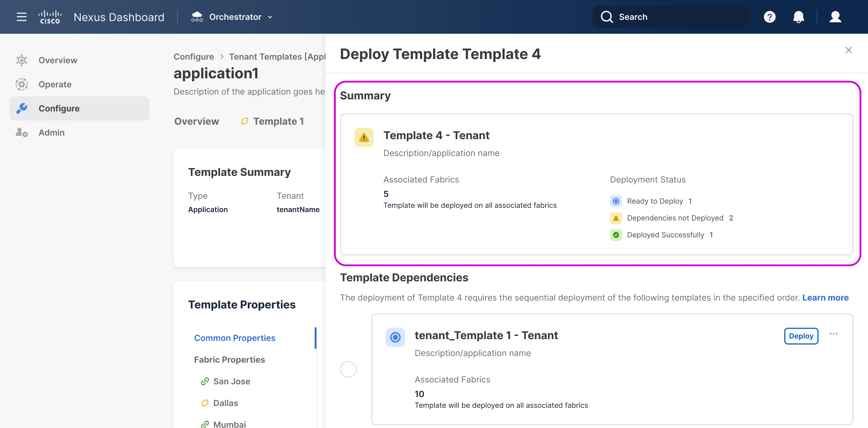Click the Configure wrench icon
This screenshot has height=428, width=868.
22,108
